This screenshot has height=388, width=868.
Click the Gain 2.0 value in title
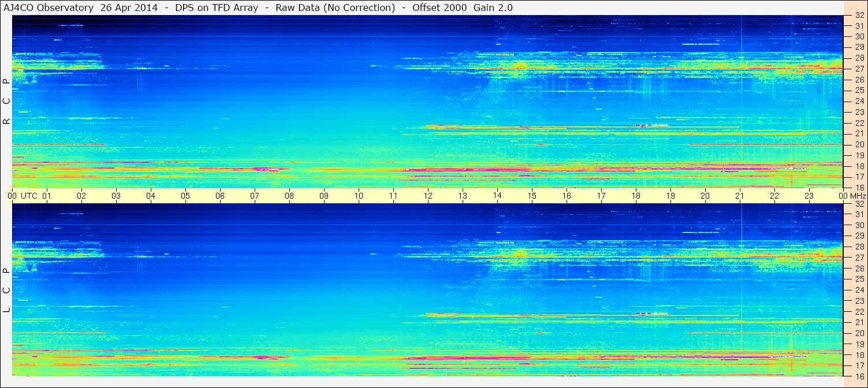[493, 8]
